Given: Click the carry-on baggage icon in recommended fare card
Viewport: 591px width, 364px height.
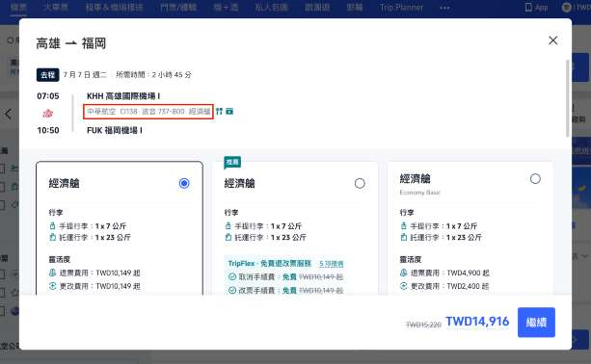Looking at the screenshot, I should click(x=228, y=226).
